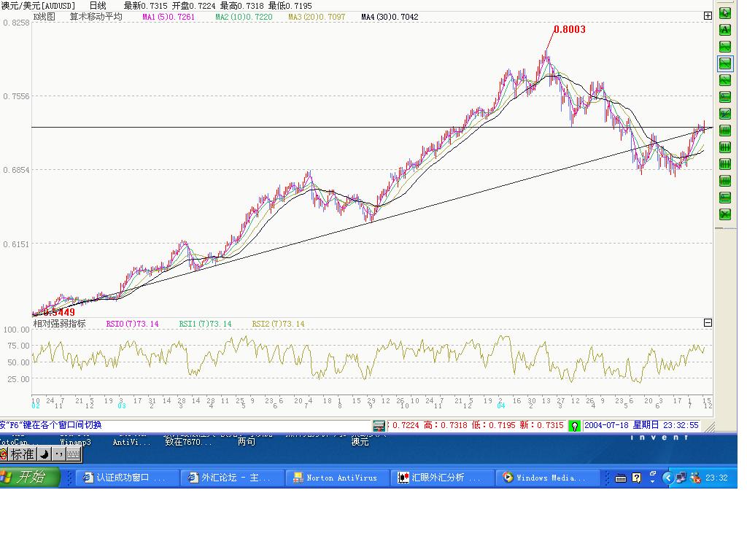The height and width of the screenshot is (560, 747).
Task: Click the calculator icon left of the price readout
Action: (x=379, y=426)
